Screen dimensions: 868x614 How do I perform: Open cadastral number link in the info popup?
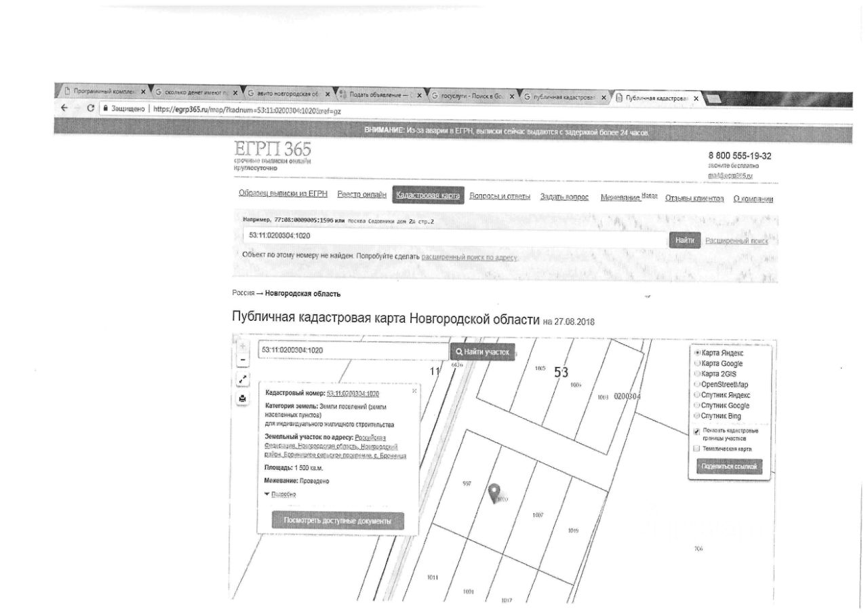(x=353, y=393)
